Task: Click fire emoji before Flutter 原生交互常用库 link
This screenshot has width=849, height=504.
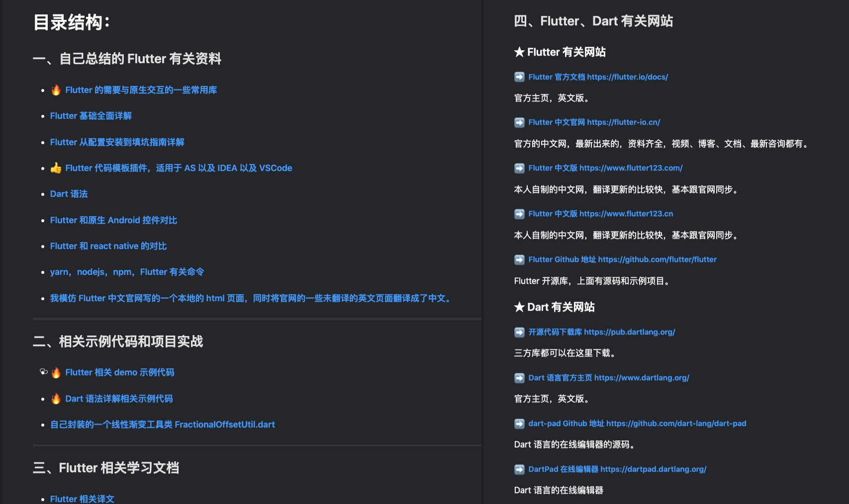Action: click(x=56, y=90)
